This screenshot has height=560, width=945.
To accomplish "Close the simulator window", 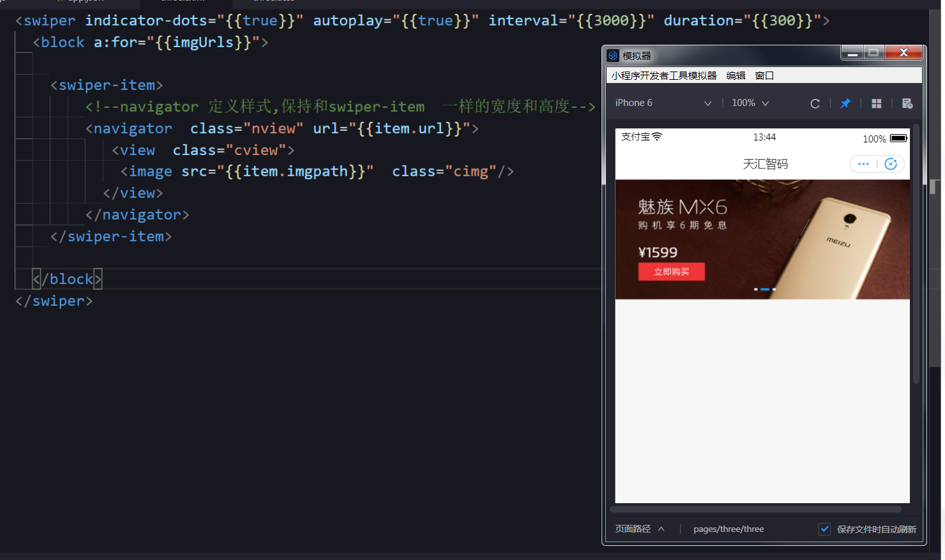I will pos(903,53).
